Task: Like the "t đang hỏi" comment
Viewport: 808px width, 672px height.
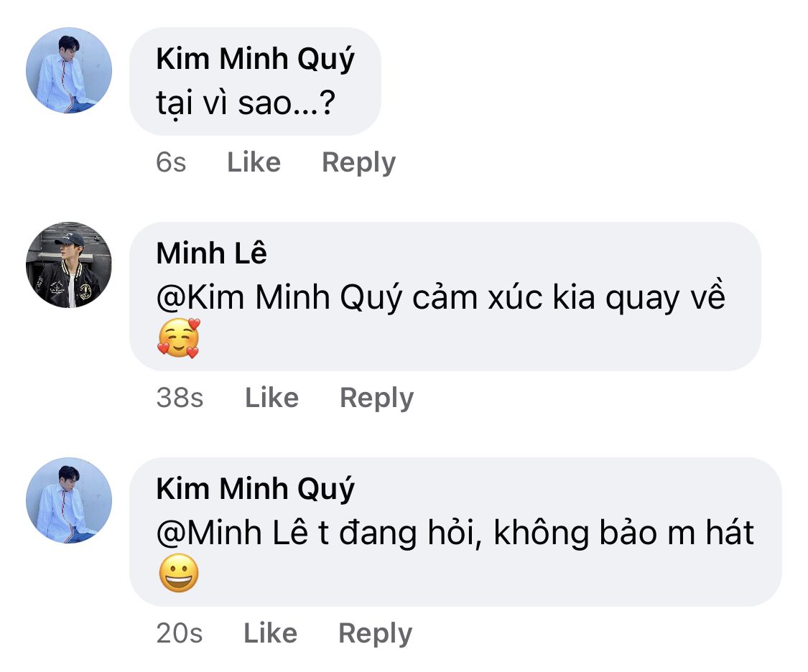Action: pos(270,633)
